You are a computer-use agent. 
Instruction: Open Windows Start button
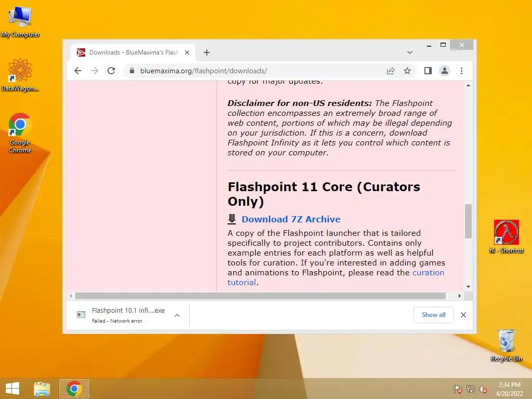[12, 389]
